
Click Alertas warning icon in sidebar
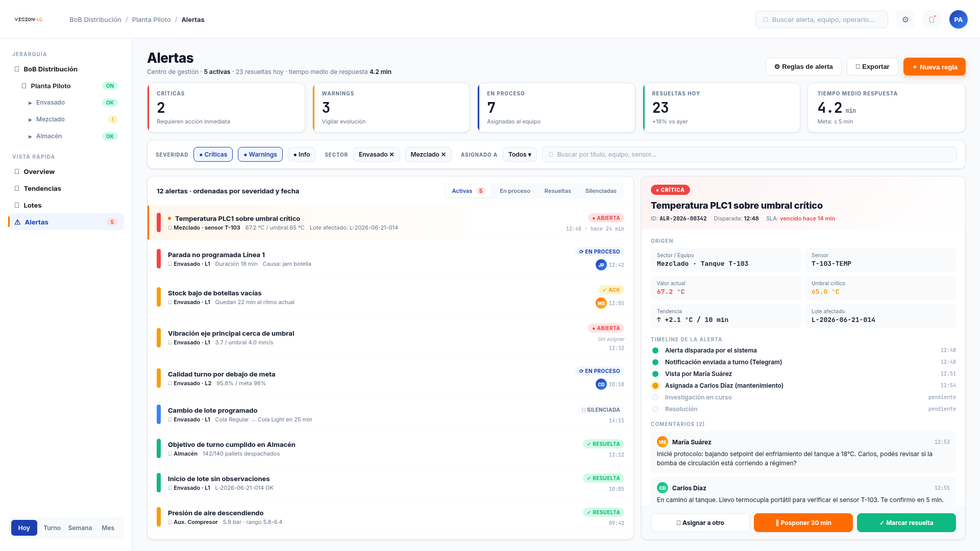[x=17, y=222]
